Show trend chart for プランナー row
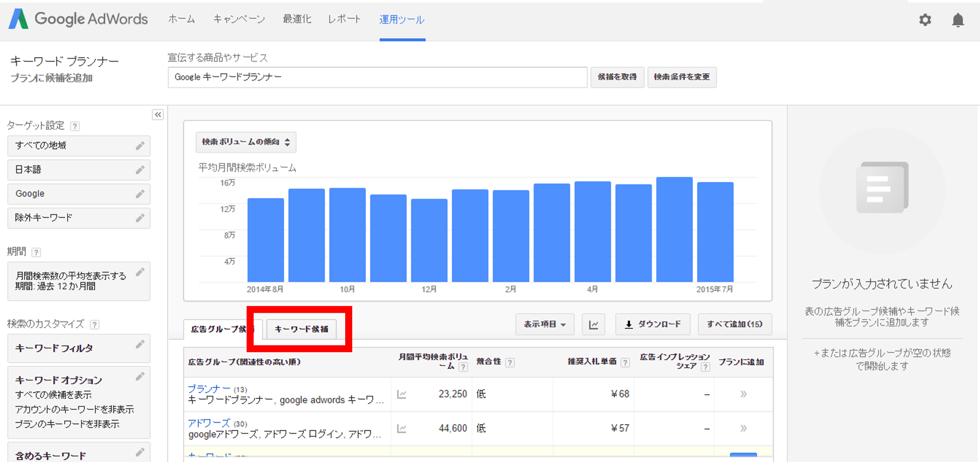The width and height of the screenshot is (980, 462). coord(402,394)
